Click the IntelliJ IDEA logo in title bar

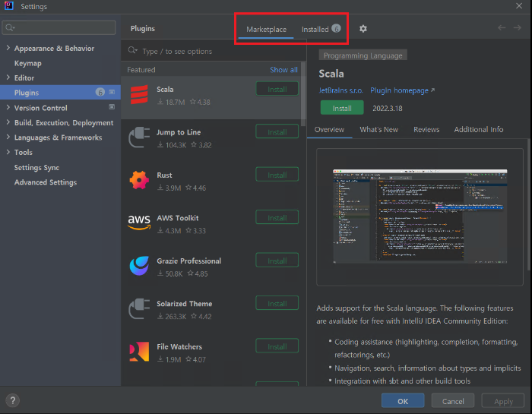[9, 6]
